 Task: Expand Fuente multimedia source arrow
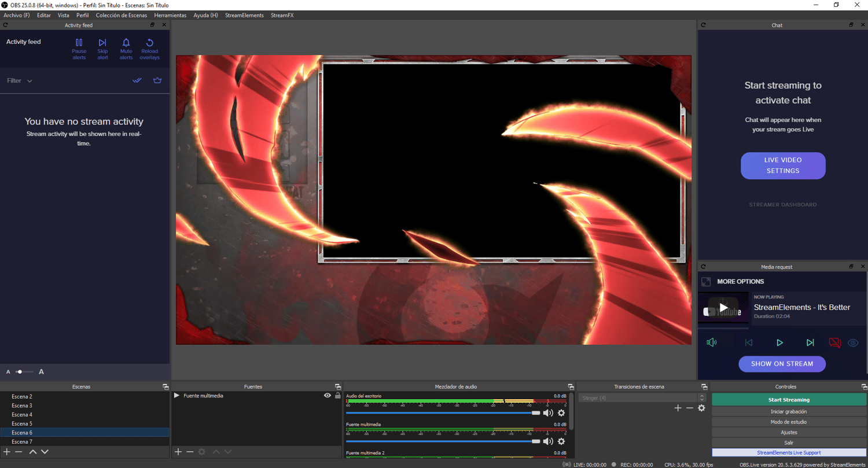(176, 396)
